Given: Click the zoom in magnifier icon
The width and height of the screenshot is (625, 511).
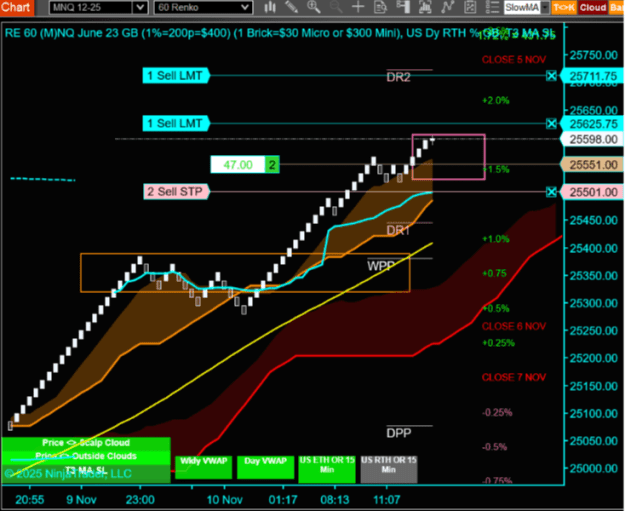Looking at the screenshot, I should [314, 7].
